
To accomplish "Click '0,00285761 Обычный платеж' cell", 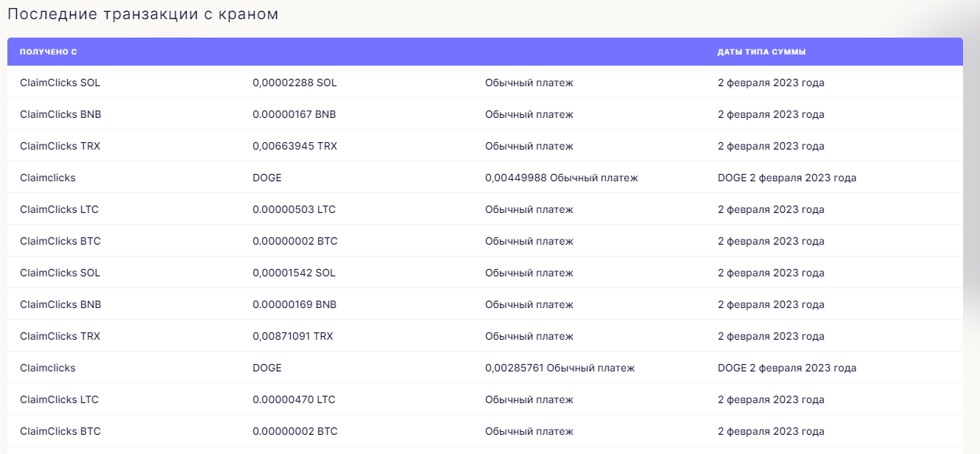I will click(x=560, y=368).
